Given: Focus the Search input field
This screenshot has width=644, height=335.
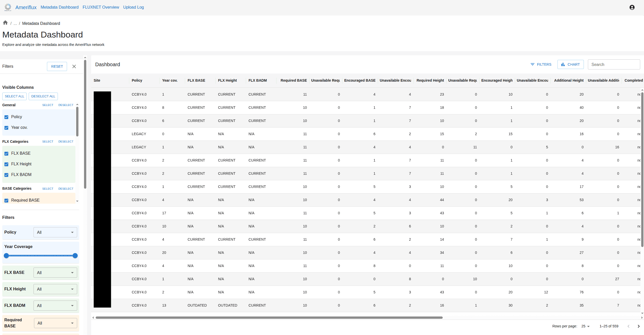Looking at the screenshot, I should (614, 64).
